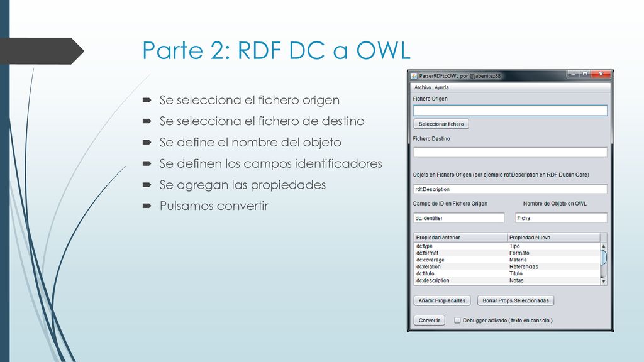Viewport: 644px width, 362px height.
Task: Click the Convertir button
Action: (429, 320)
